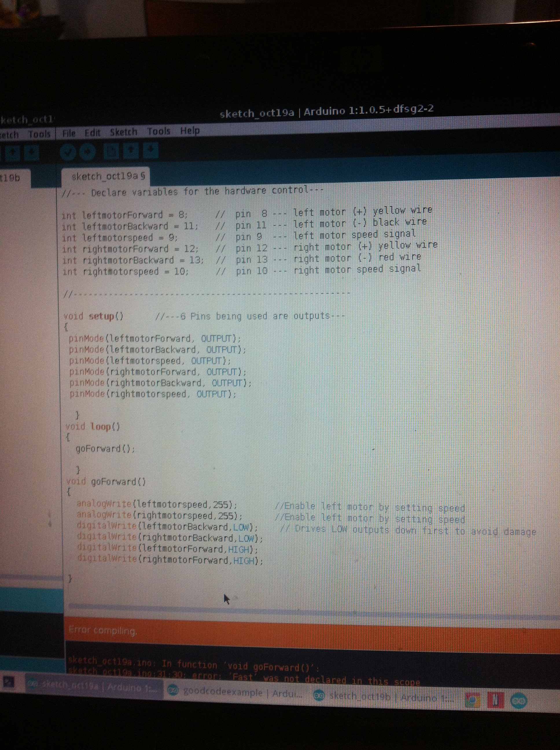Image resolution: width=560 pixels, height=750 pixels.
Task: Open the Sketch menu
Action: 124,132
